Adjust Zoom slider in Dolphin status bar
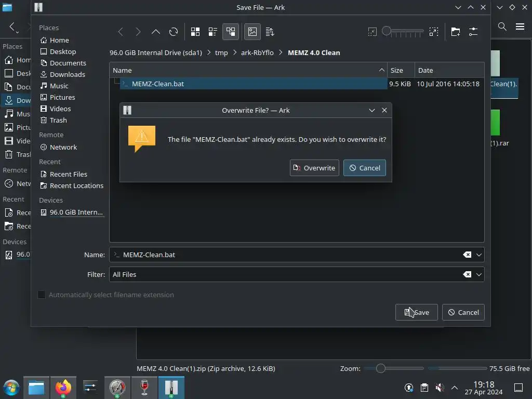The height and width of the screenshot is (399, 532). tap(394, 368)
